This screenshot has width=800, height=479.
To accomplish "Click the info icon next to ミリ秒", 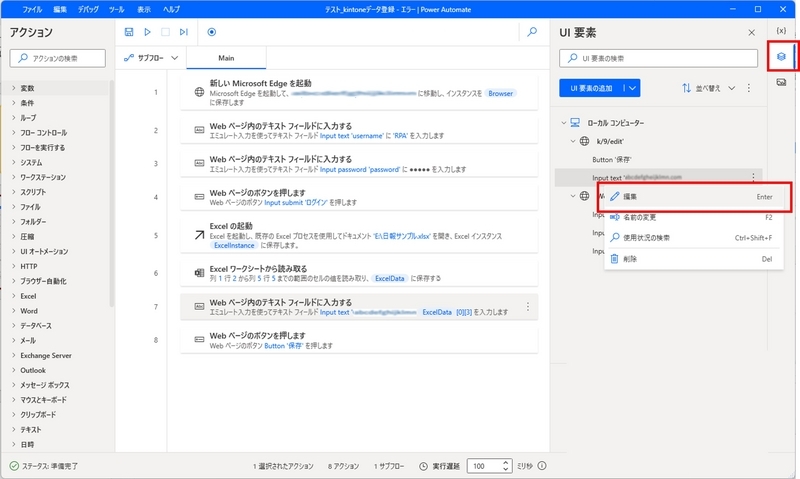I will tap(542, 465).
